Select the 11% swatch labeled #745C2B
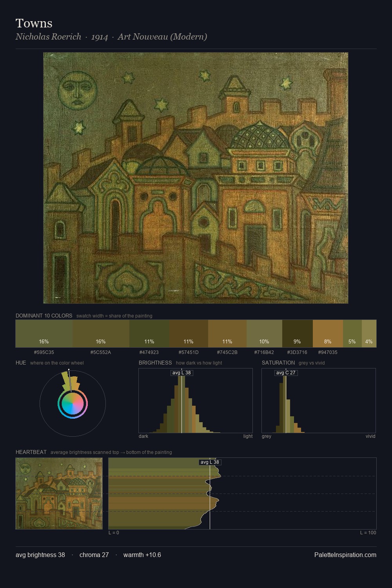The height and width of the screenshot is (588, 392). [227, 334]
